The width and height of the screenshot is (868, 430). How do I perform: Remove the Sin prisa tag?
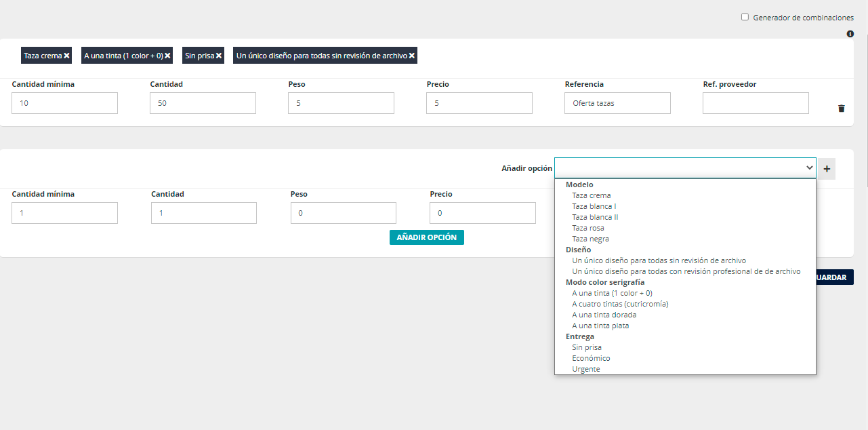point(219,56)
